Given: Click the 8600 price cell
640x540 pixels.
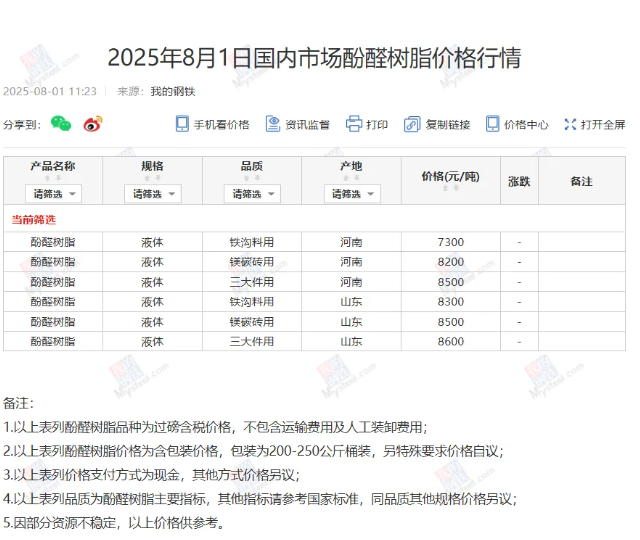Looking at the screenshot, I should coord(450,342).
